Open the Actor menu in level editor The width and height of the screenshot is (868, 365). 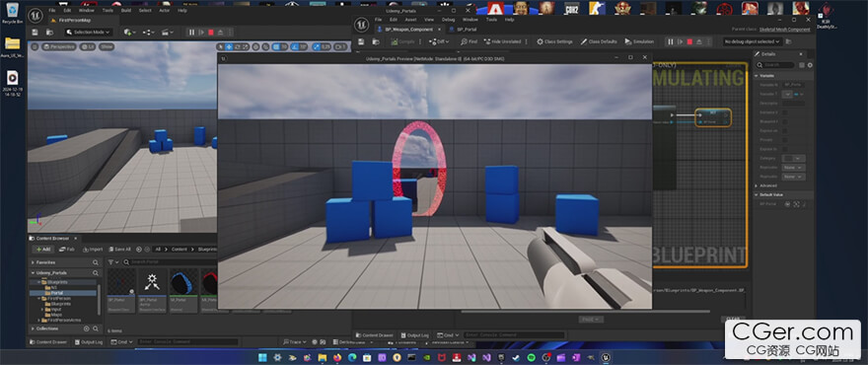tap(165, 11)
